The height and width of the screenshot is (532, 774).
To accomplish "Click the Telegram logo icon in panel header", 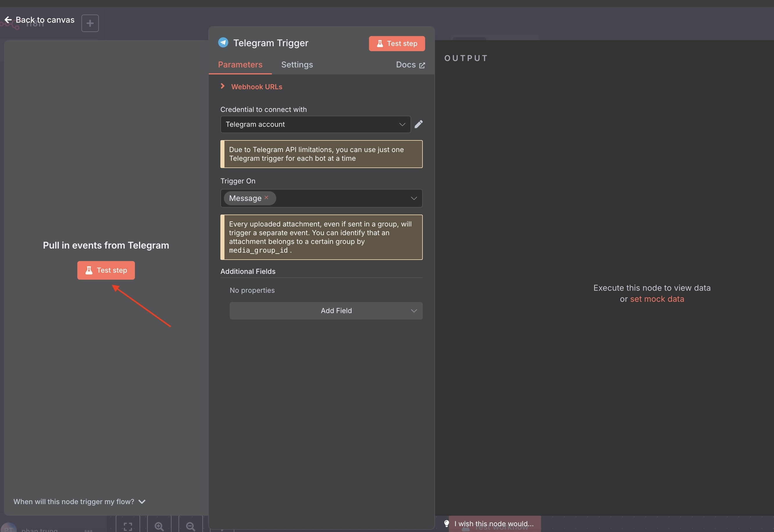I will tap(223, 43).
